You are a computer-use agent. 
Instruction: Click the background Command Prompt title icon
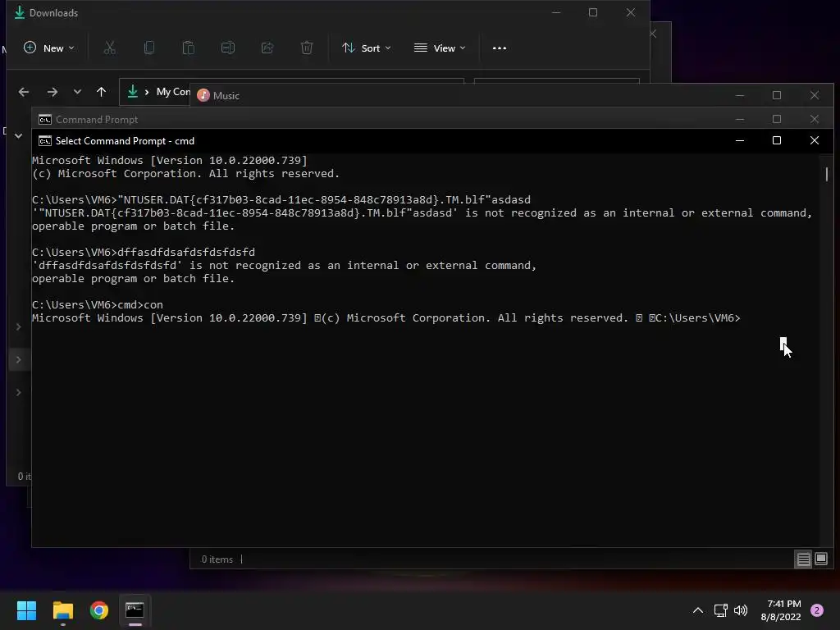(45, 120)
